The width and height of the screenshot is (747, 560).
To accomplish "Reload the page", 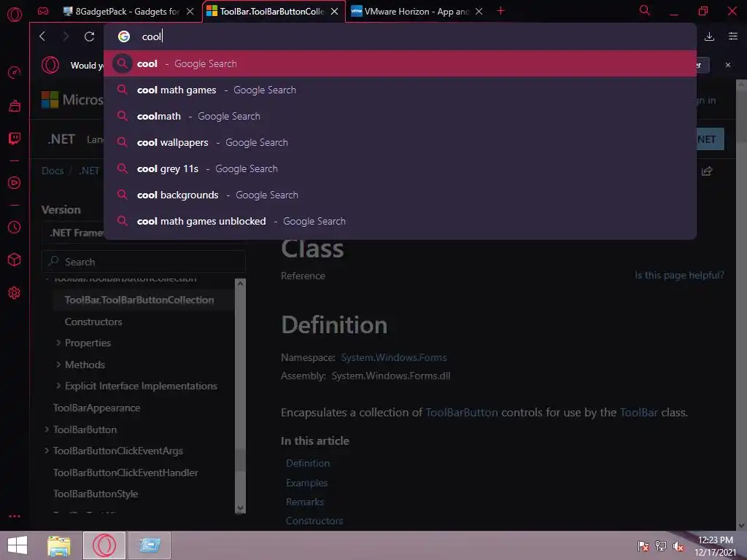I will tap(89, 36).
